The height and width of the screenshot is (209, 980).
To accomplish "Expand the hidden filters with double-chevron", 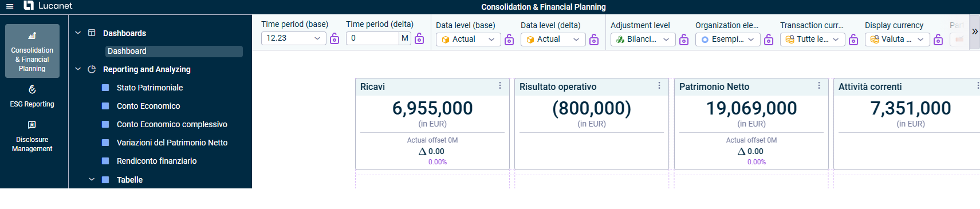I will point(975,32).
